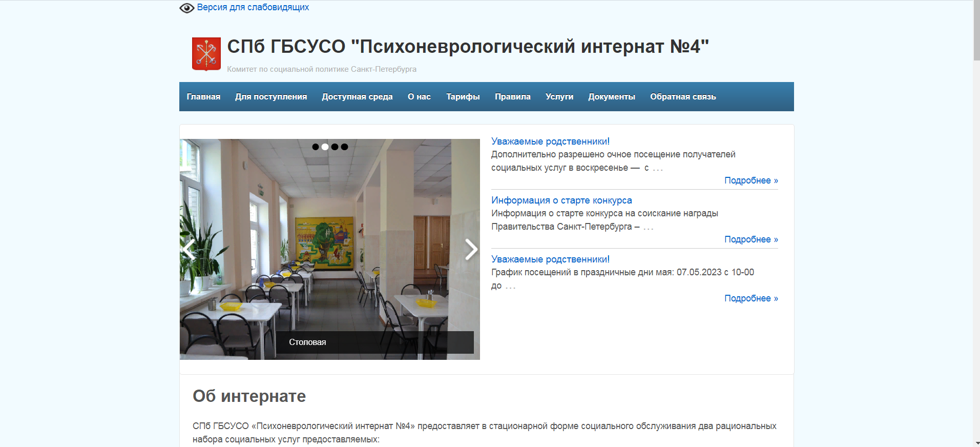Select fourth slider pagination dot
This screenshot has width=980, height=447.
pyautogui.click(x=344, y=147)
